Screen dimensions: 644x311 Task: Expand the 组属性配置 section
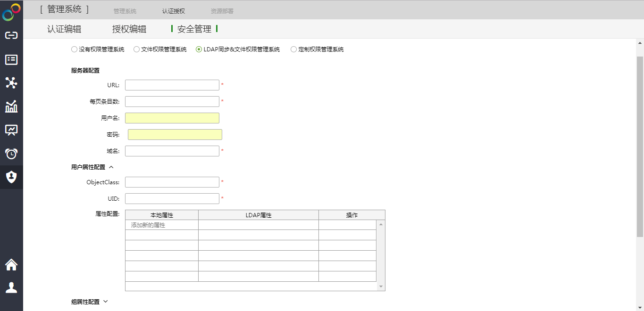pos(105,302)
